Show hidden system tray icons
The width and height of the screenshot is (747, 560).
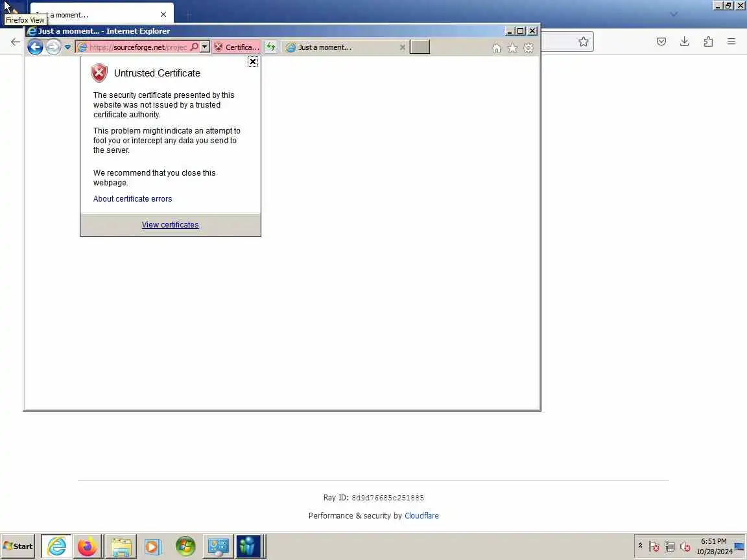point(640,546)
